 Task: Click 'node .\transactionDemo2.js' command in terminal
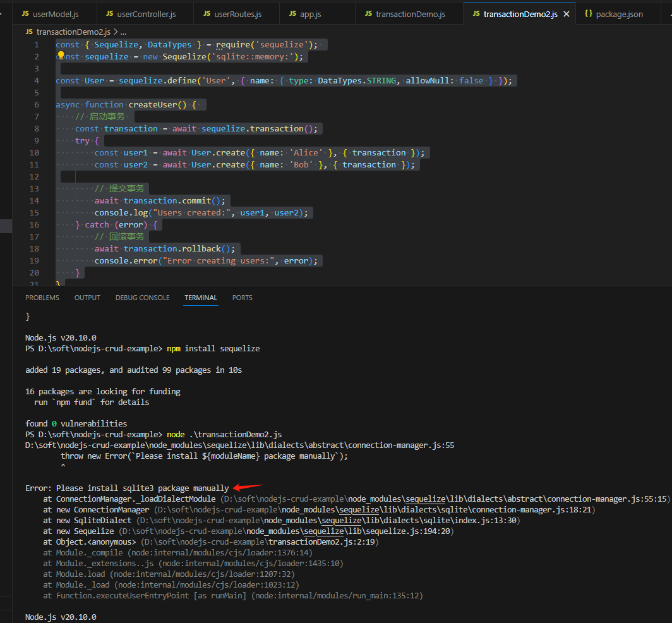[224, 434]
